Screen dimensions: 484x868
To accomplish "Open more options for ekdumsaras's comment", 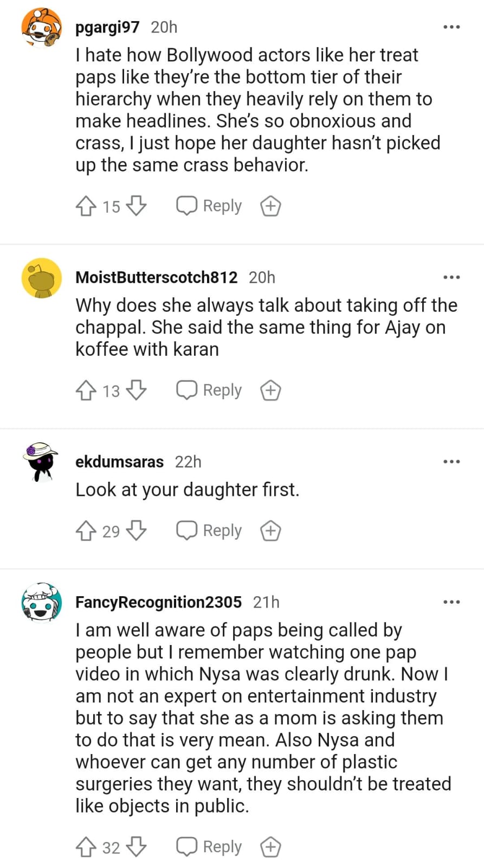I will click(451, 462).
